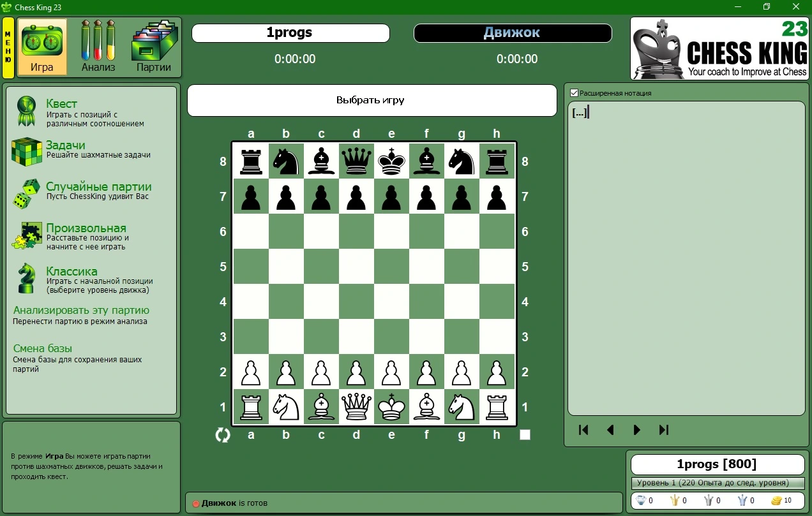The width and height of the screenshot is (812, 516).
Task: Select the white knight on b1
Action: point(286,407)
